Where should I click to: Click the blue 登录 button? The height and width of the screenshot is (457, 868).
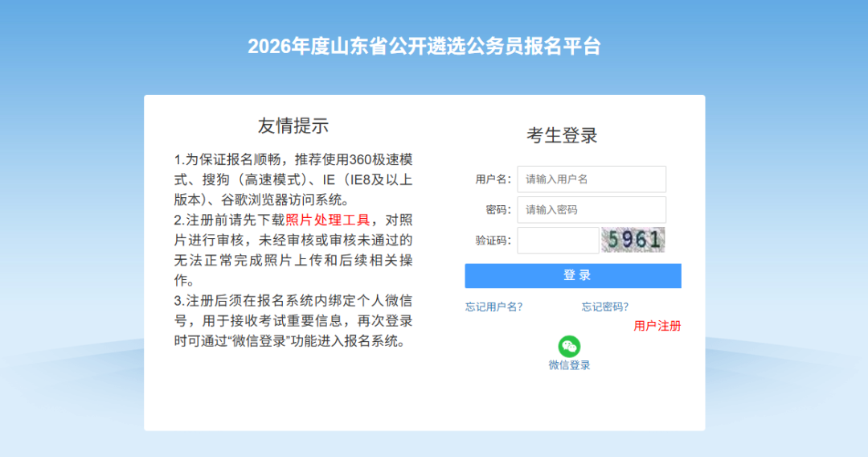point(573,275)
